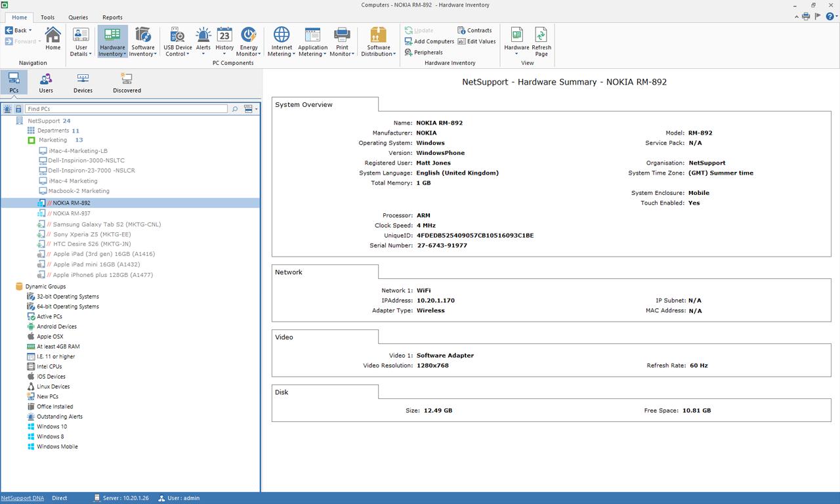
Task: Click the padlock icon beside Find PCs
Action: click(18, 109)
